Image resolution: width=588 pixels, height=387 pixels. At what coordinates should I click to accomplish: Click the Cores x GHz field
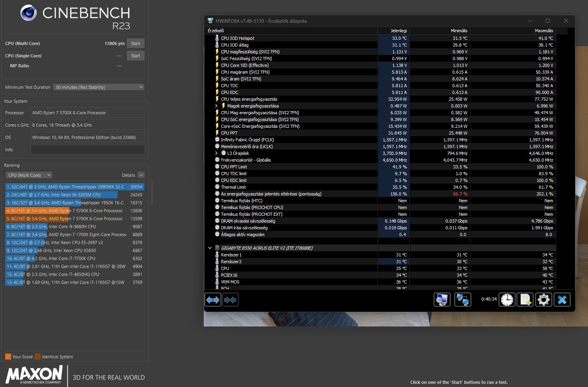[88, 125]
